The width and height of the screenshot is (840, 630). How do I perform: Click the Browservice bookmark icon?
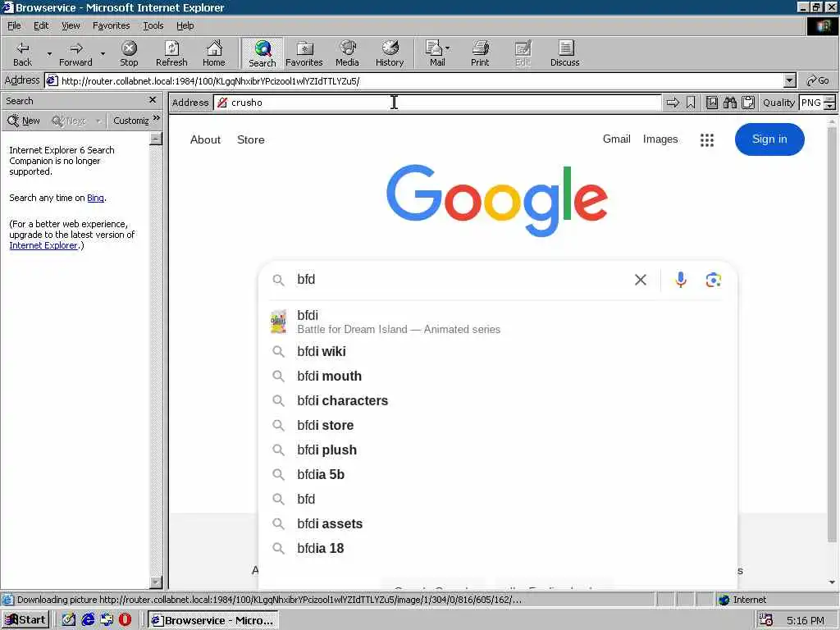[x=691, y=103]
